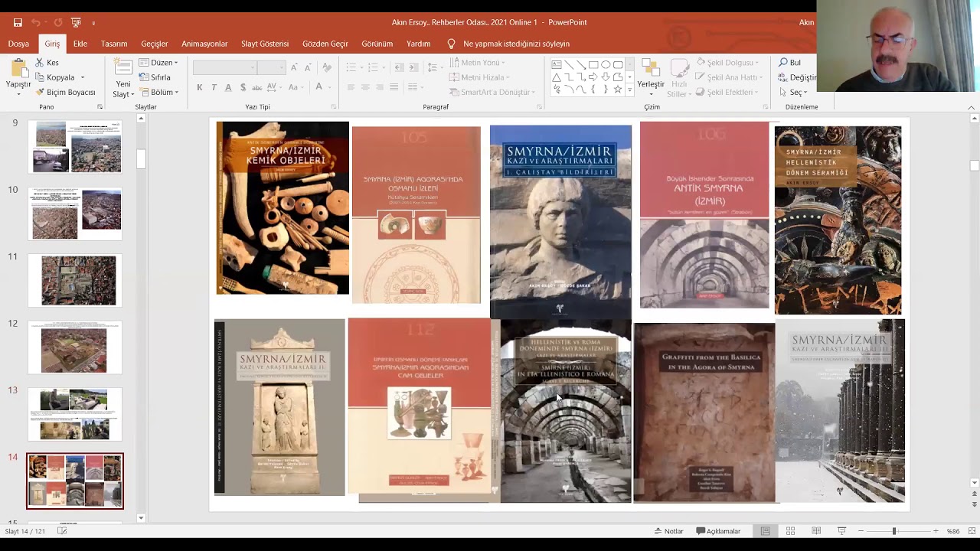Fit slide to current window icon
The height and width of the screenshot is (551, 980).
coord(972,531)
